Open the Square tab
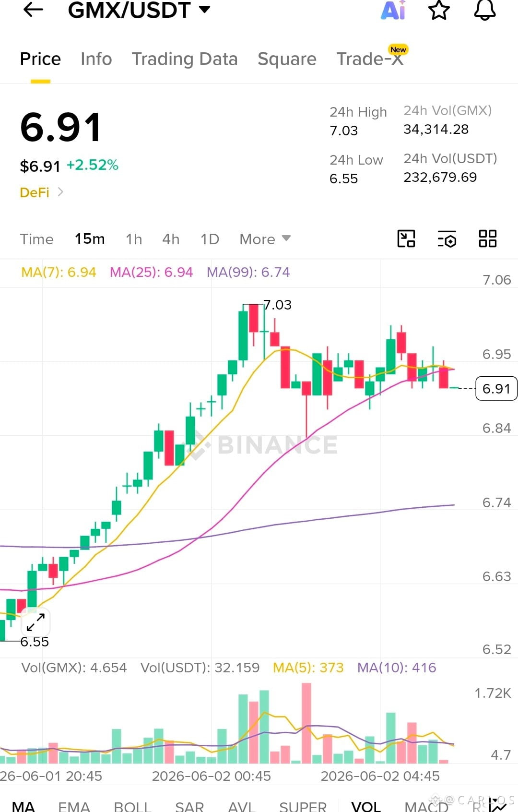This screenshot has width=518, height=812. point(287,59)
